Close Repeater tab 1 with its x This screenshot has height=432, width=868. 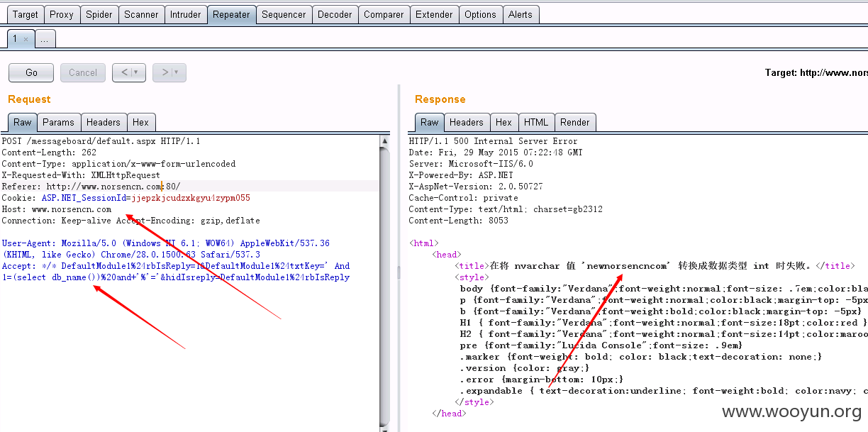coord(26,40)
